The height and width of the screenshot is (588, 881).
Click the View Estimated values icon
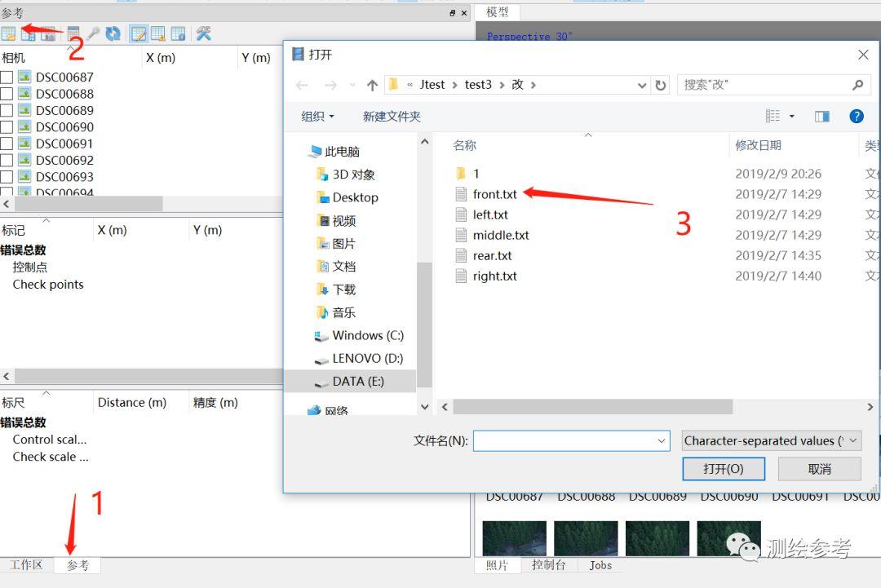pyautogui.click(x=158, y=33)
